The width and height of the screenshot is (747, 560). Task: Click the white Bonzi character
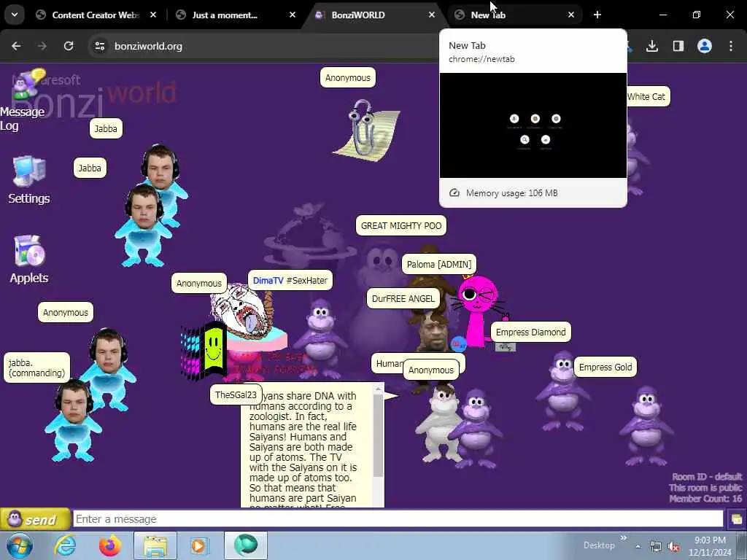pyautogui.click(x=438, y=424)
